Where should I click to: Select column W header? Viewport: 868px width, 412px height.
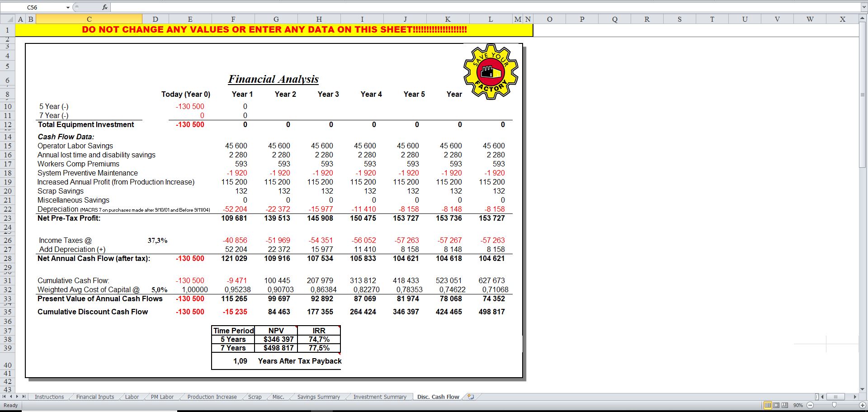pos(810,19)
